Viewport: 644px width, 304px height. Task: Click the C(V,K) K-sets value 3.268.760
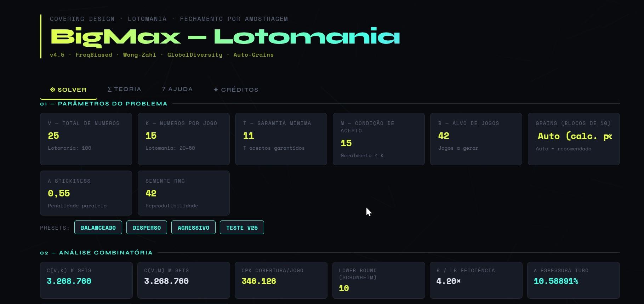pos(69,281)
